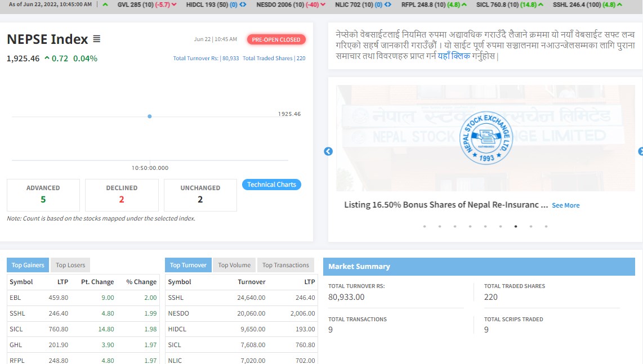The image size is (643, 364).
Task: Click the news headline about Bonus Shares
Action: (x=446, y=205)
